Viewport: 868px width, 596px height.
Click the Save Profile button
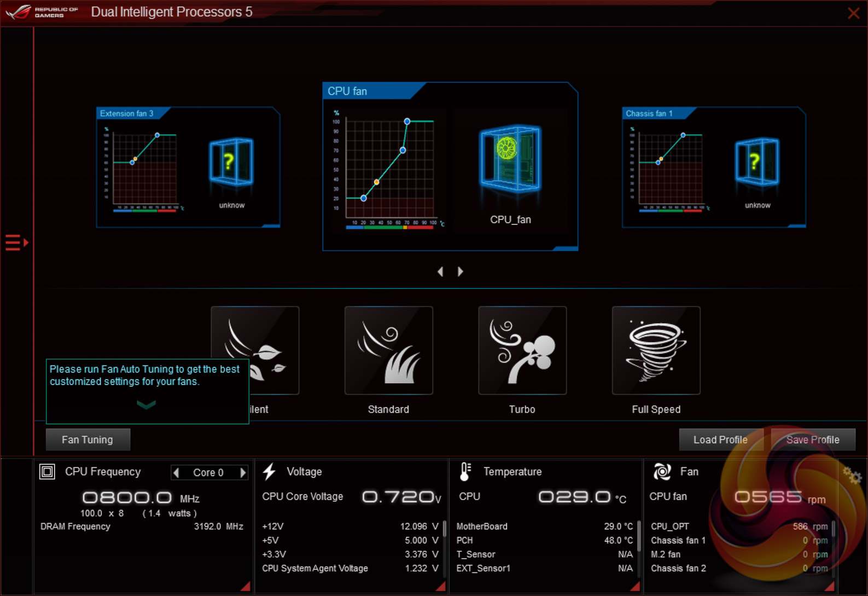click(x=813, y=439)
